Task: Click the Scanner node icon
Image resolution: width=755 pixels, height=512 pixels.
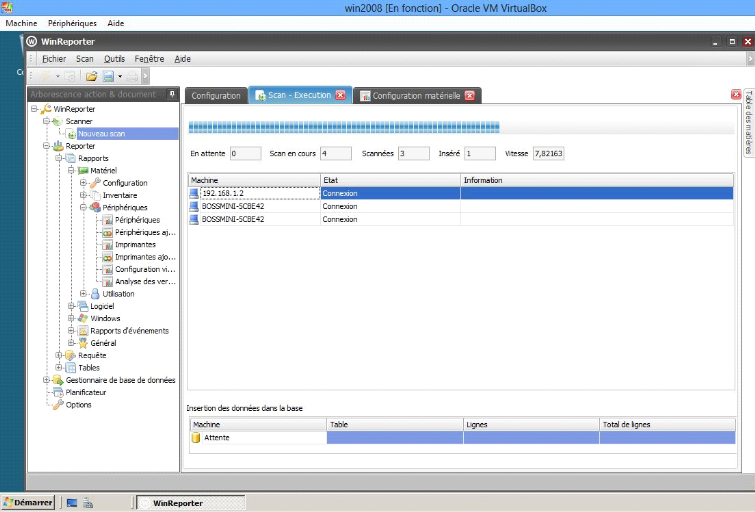Action: 58,121
